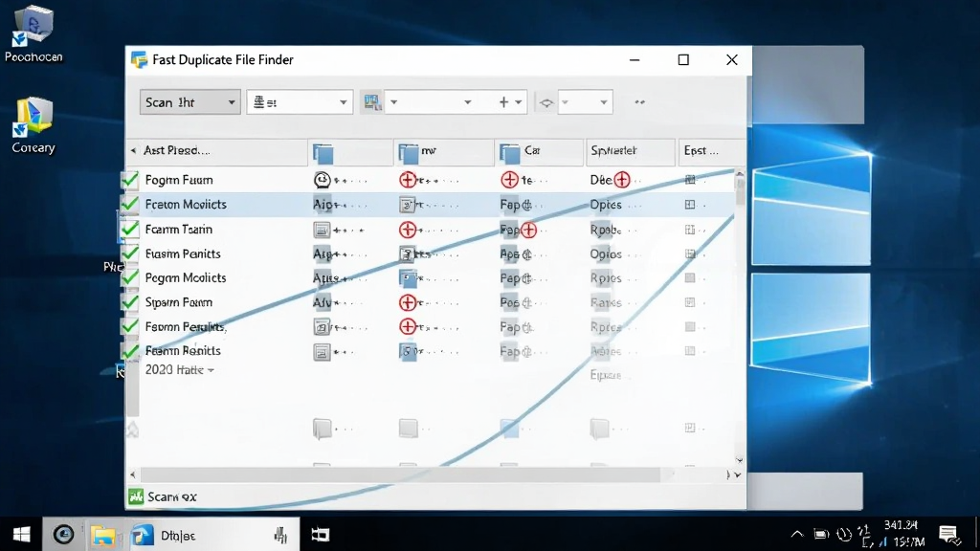This screenshot has height=551, width=980.
Task: Show hidden system tray icons
Action: 797,534
